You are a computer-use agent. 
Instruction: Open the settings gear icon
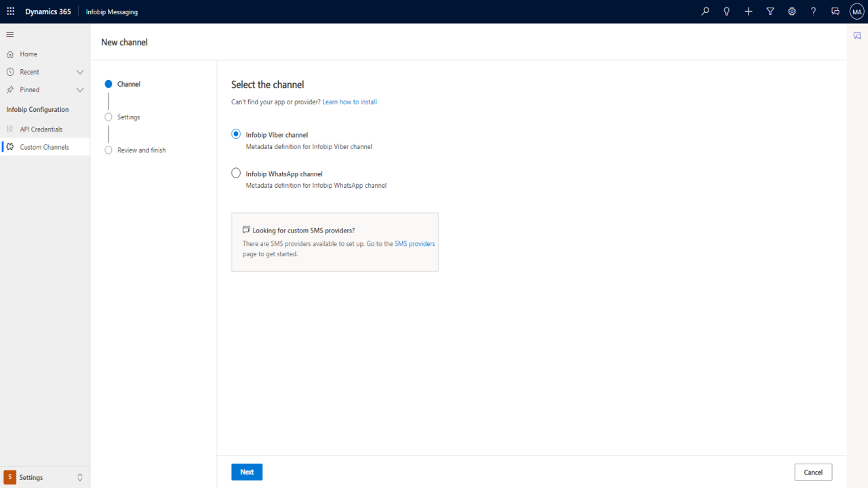pos(792,12)
